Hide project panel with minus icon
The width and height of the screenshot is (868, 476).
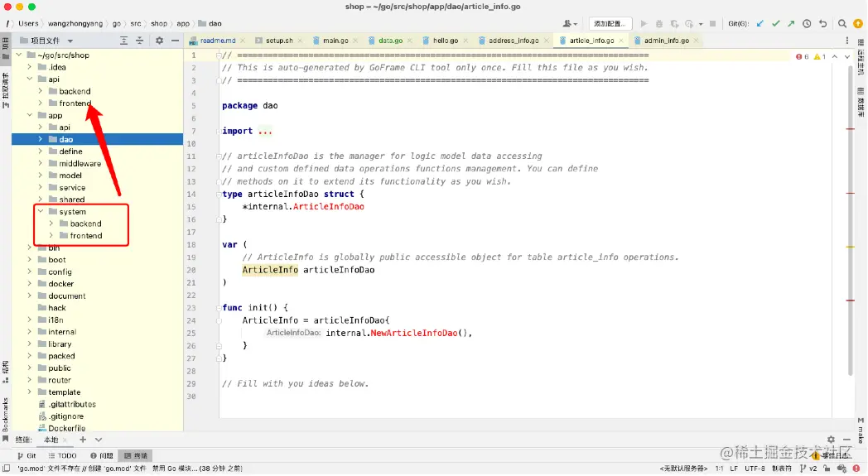pos(175,41)
